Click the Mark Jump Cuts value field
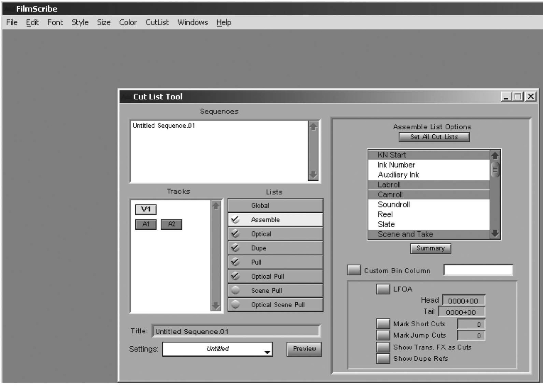The image size is (543, 392). click(x=471, y=336)
